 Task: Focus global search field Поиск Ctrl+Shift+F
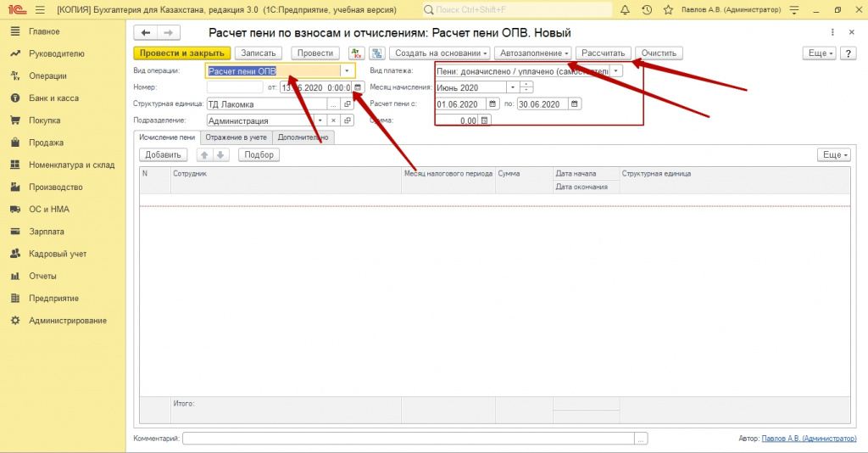pos(518,10)
